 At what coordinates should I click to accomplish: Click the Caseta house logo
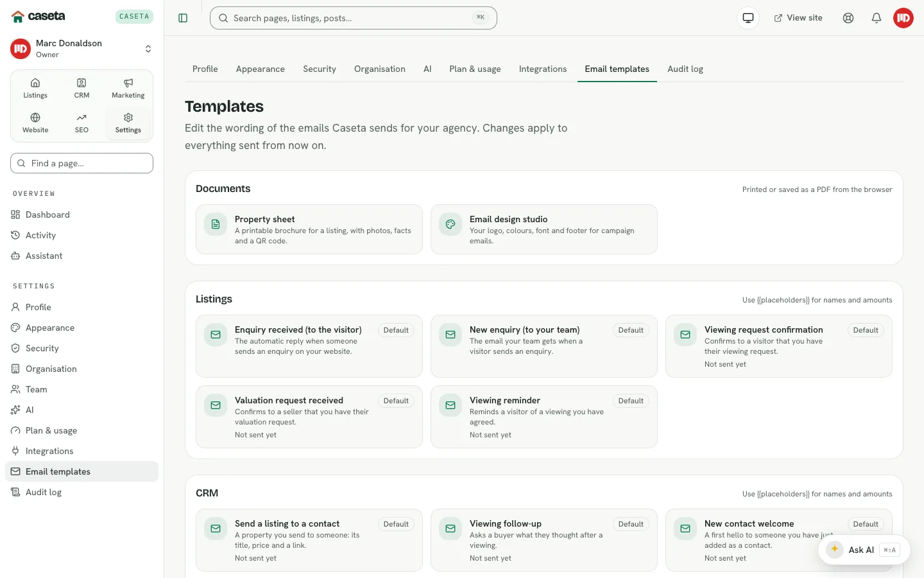[38, 16]
